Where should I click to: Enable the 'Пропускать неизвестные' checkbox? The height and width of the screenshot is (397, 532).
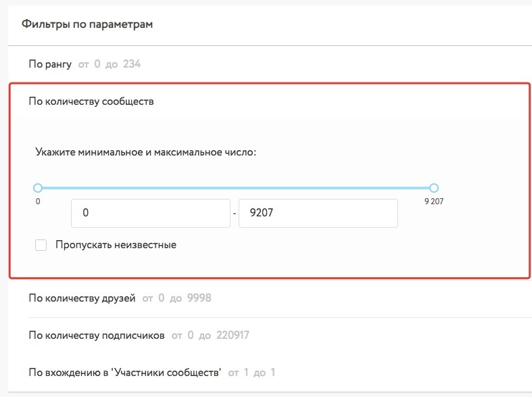pos(41,245)
